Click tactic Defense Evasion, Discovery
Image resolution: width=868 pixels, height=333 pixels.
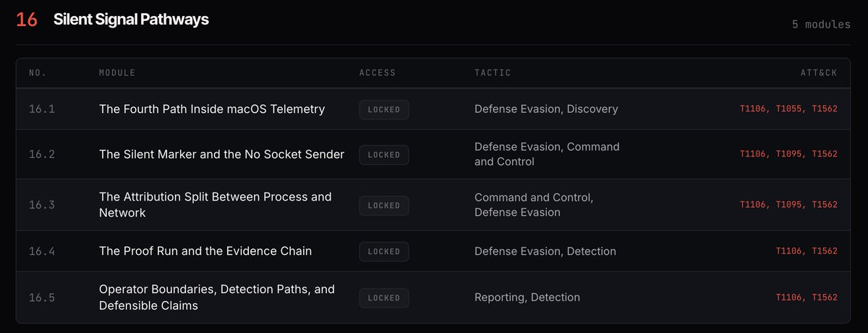tap(546, 109)
